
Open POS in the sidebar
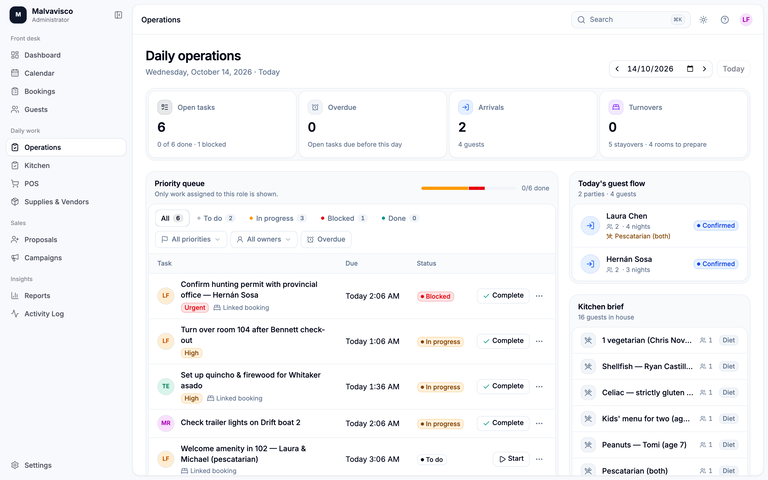click(66, 184)
